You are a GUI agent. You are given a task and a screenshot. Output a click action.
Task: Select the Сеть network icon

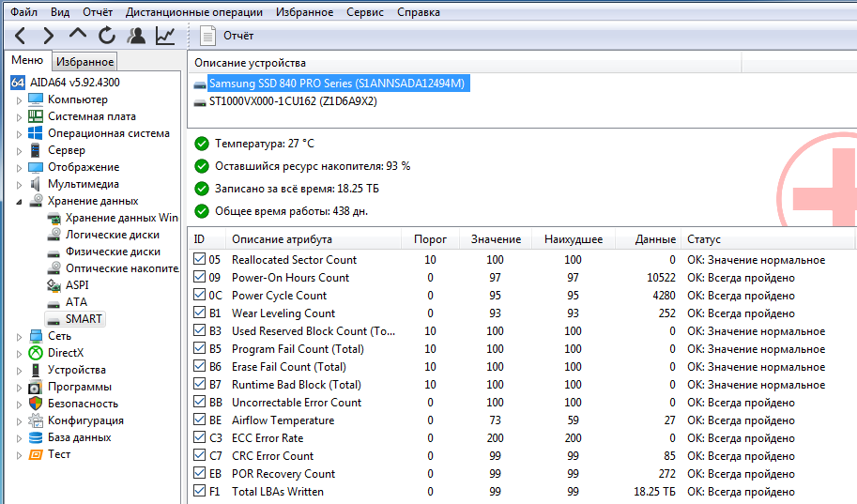tap(36, 336)
